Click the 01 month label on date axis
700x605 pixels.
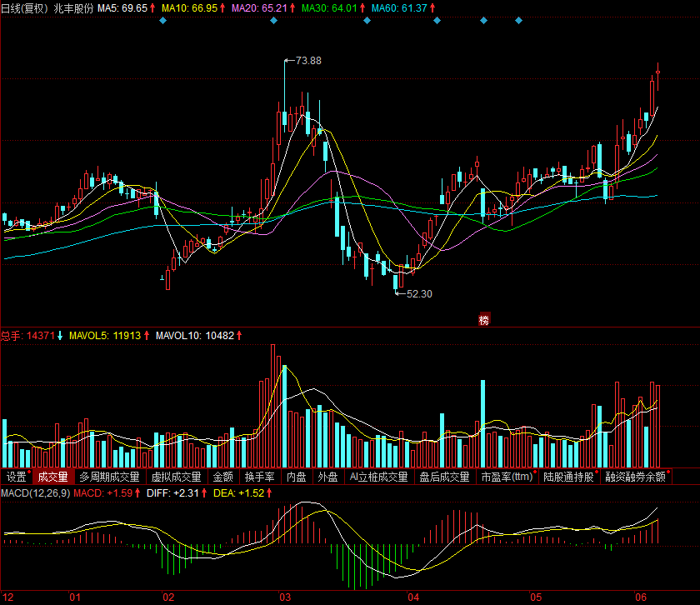pos(75,597)
